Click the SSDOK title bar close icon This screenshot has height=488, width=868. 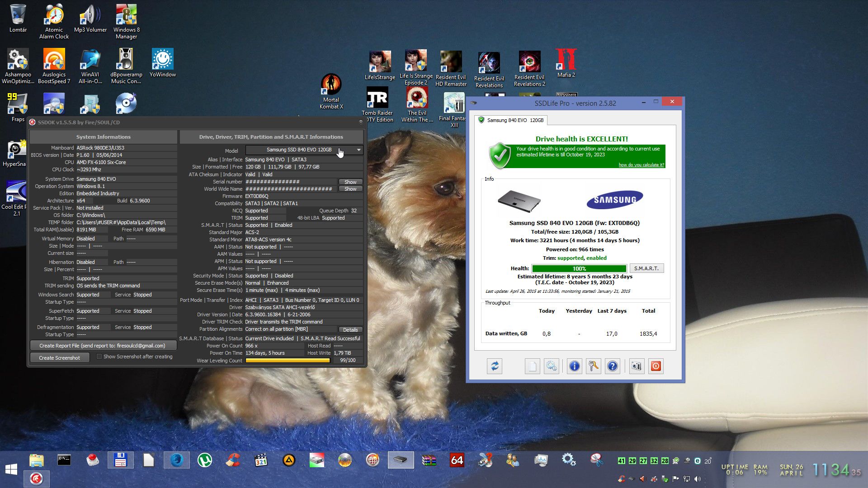point(361,122)
